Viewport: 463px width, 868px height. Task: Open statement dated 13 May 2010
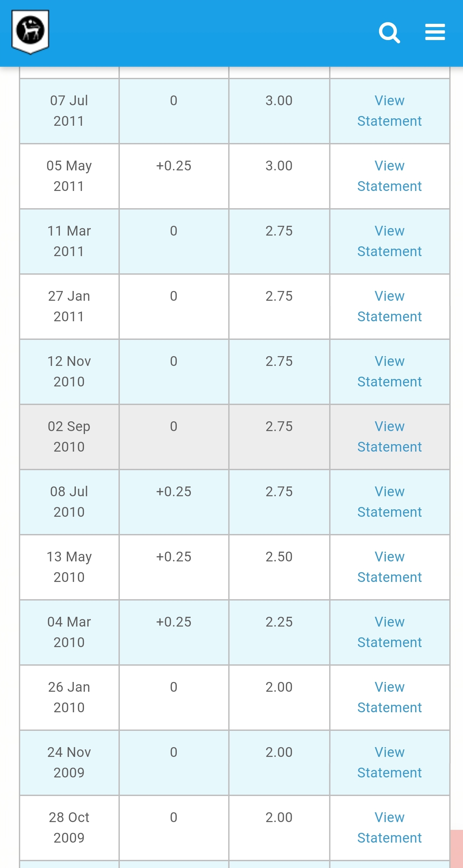tap(389, 567)
